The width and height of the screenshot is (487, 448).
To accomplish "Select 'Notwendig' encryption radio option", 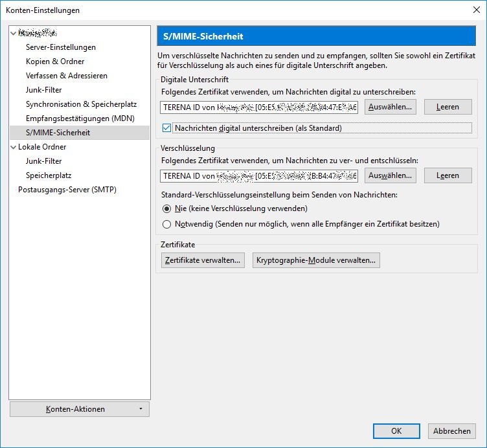I will pos(167,224).
